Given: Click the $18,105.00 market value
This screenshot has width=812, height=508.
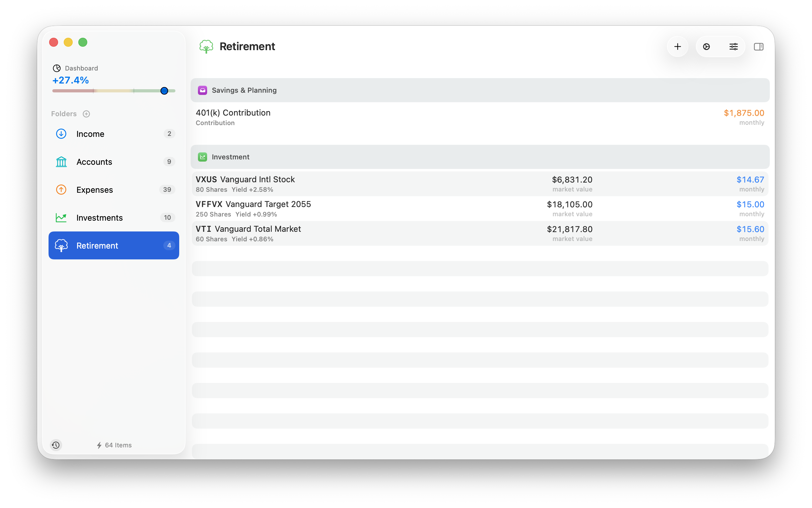Looking at the screenshot, I should pos(569,204).
